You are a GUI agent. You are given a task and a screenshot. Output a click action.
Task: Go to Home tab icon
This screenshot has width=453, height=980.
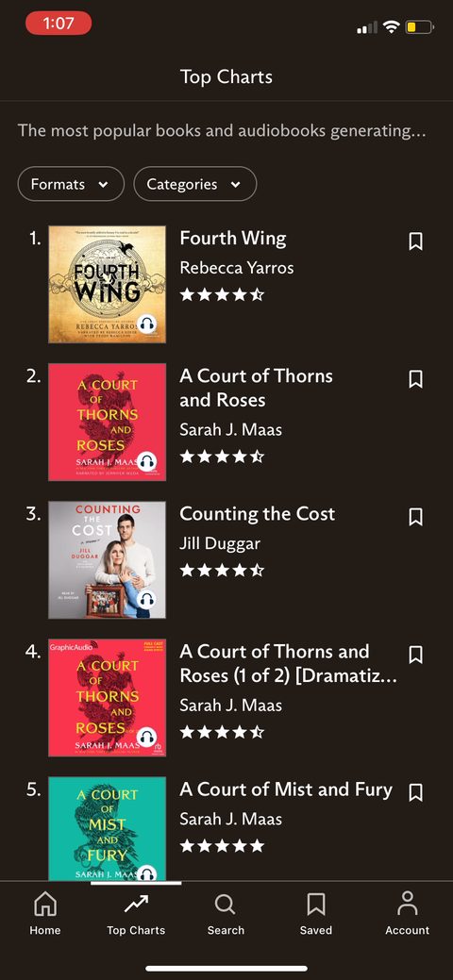[x=45, y=904]
